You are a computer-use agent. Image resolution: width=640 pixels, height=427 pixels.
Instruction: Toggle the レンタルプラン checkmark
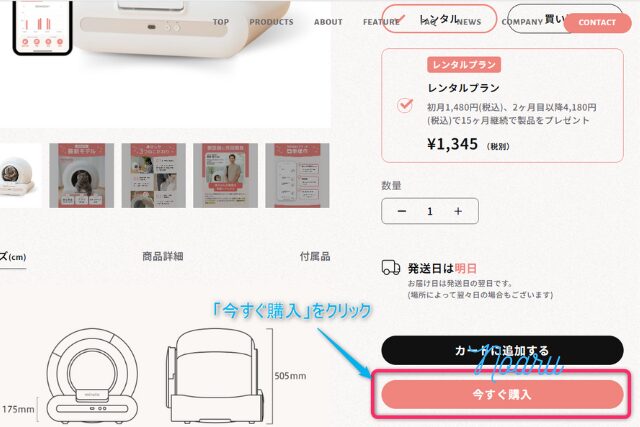(x=405, y=105)
